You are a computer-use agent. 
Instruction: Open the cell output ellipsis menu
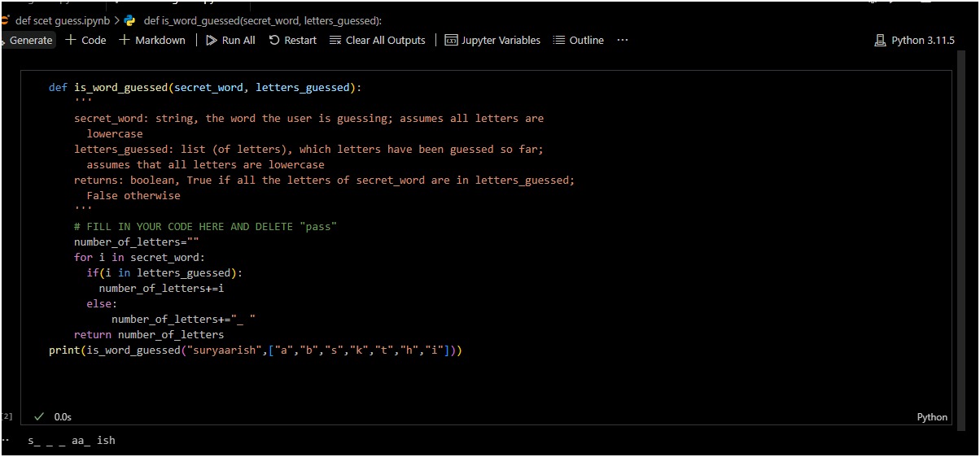(6, 440)
